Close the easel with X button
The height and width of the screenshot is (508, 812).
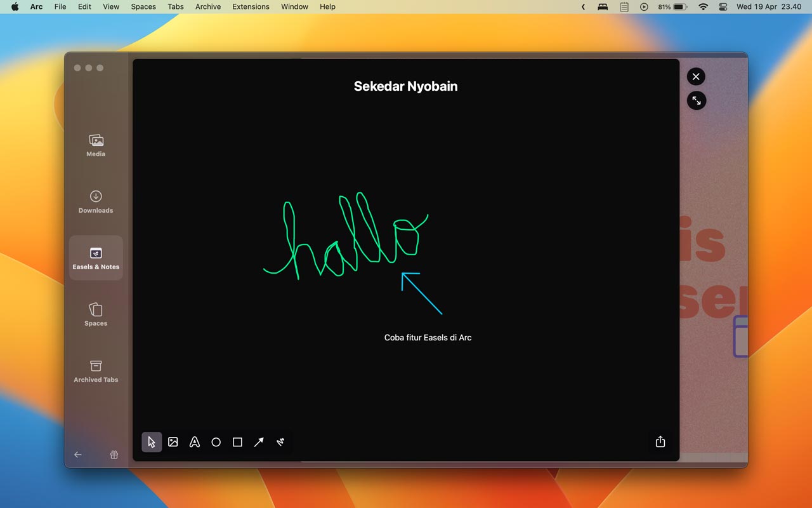pyautogui.click(x=696, y=77)
